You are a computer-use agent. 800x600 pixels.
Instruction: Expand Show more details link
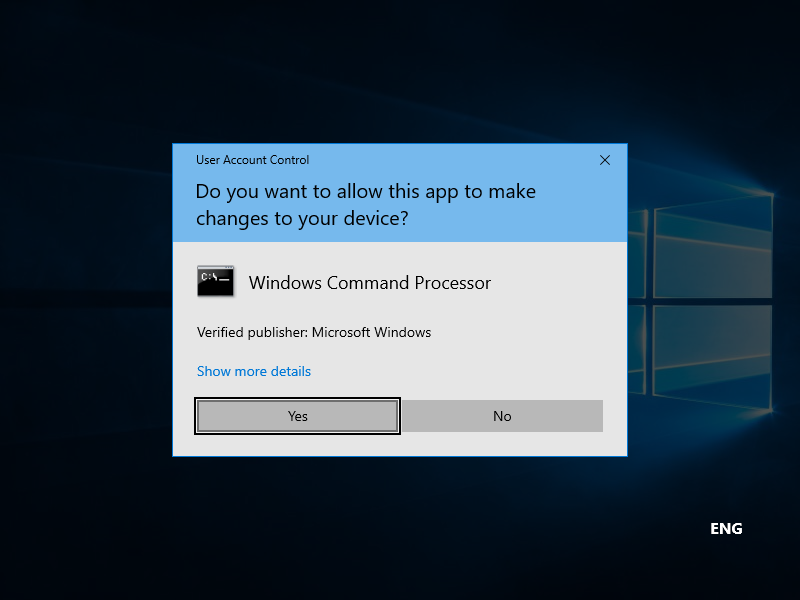click(254, 371)
